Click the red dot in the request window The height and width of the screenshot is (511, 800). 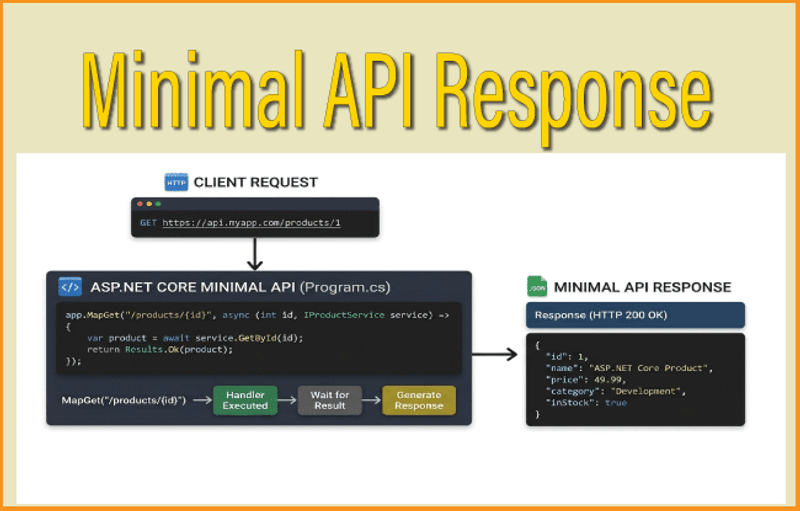click(140, 204)
